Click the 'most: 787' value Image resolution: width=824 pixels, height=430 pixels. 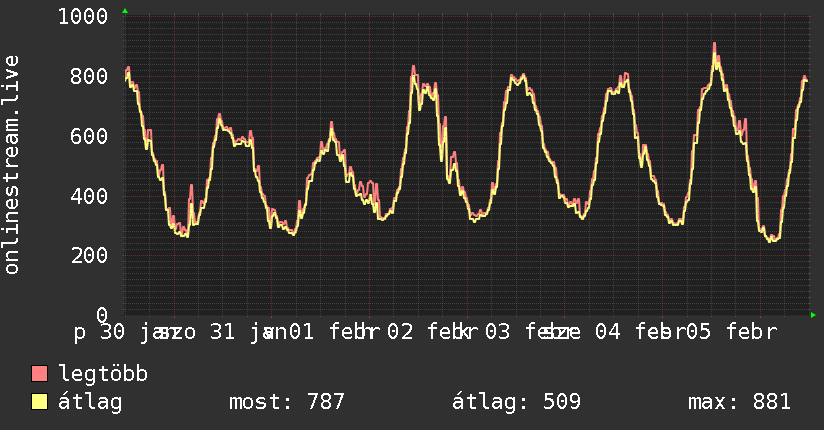[x=287, y=402]
